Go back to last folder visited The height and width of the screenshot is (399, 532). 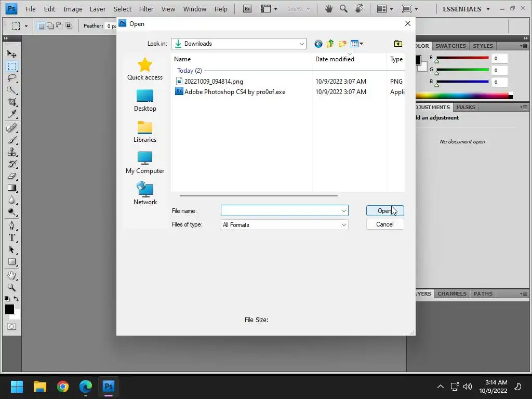(318, 44)
